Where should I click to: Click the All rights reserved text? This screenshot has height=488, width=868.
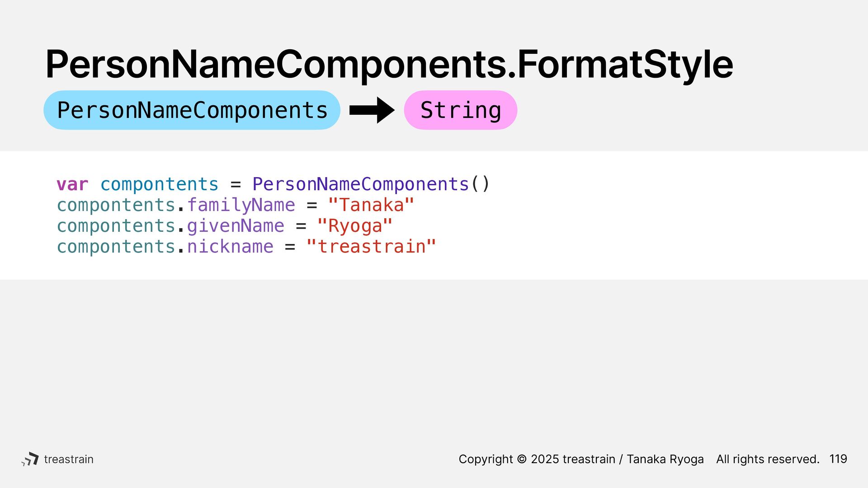coord(768,459)
